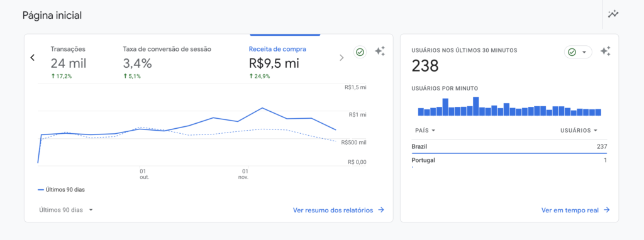644x240 pixels.
Task: Open the Últimos 90 dias date dropdown
Action: (x=66, y=210)
